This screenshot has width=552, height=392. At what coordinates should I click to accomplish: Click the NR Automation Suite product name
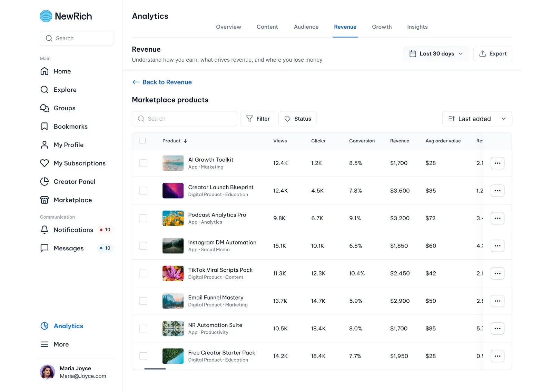coord(215,325)
